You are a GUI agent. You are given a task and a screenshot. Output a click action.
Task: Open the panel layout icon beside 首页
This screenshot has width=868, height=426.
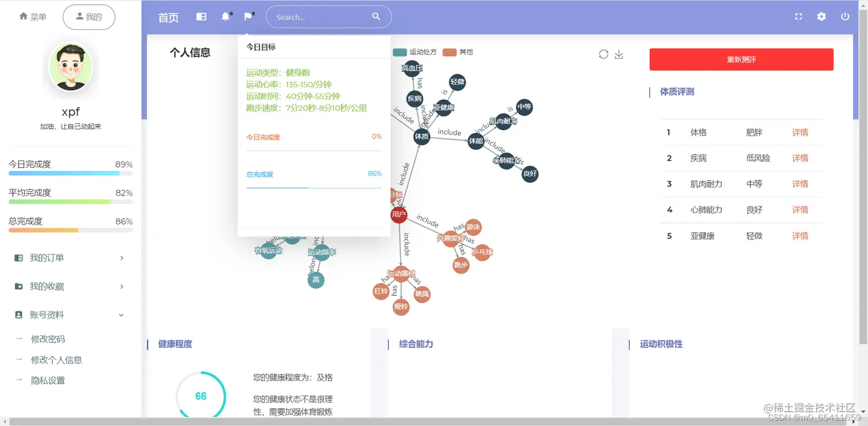201,17
